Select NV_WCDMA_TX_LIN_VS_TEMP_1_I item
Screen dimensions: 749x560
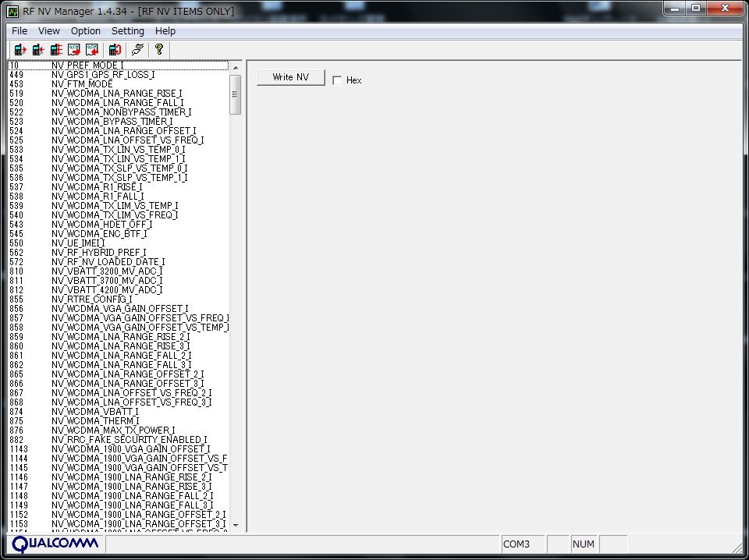(x=119, y=159)
